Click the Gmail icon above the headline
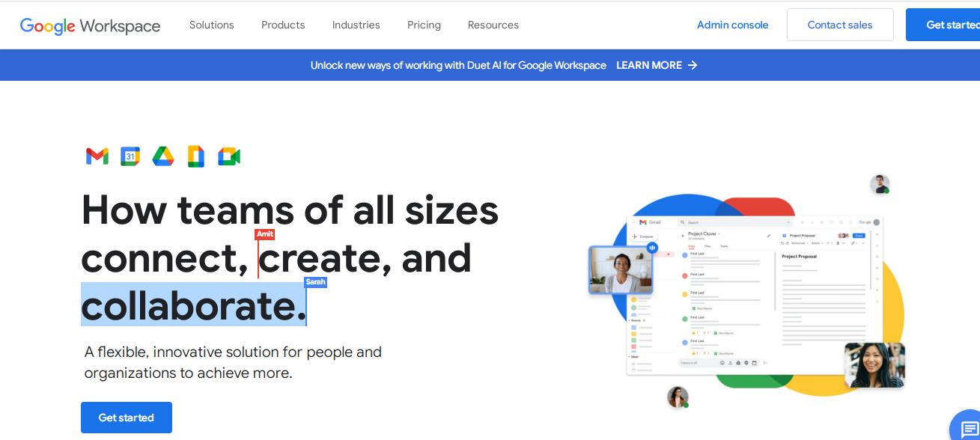The image size is (980, 440). point(97,156)
